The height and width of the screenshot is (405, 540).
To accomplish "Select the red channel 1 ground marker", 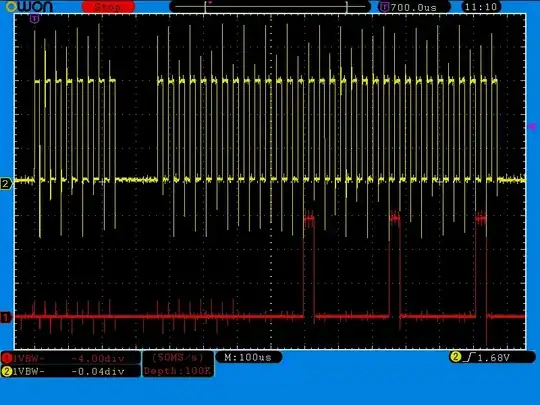I will point(6,317).
